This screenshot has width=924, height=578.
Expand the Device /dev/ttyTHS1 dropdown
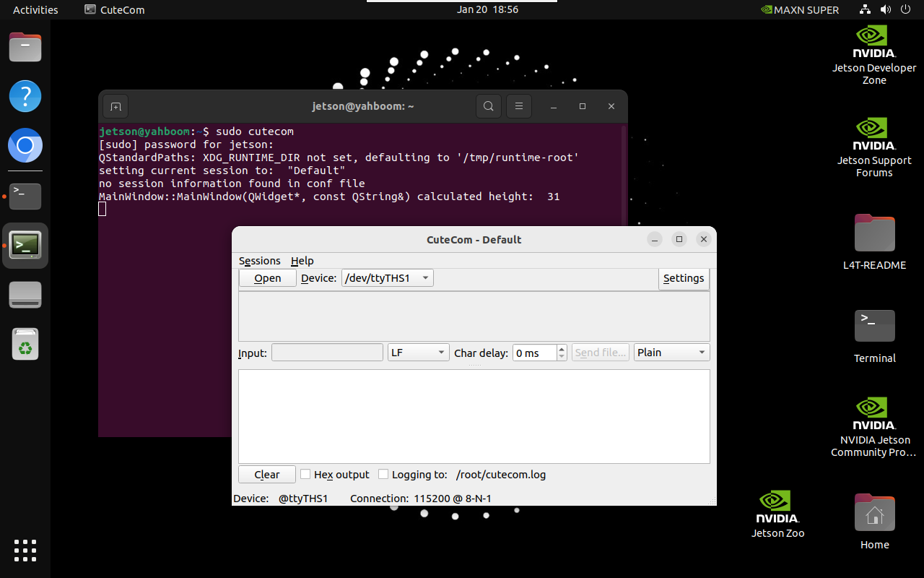click(387, 278)
